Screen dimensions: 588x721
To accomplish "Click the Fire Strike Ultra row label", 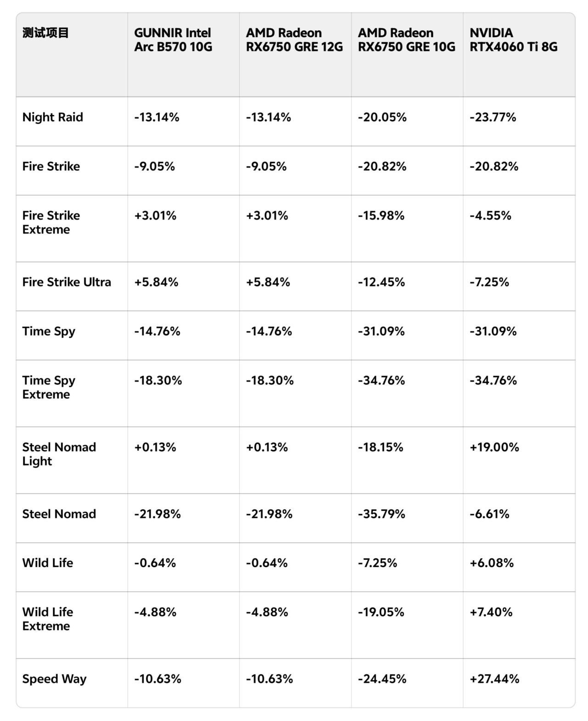I will [67, 282].
